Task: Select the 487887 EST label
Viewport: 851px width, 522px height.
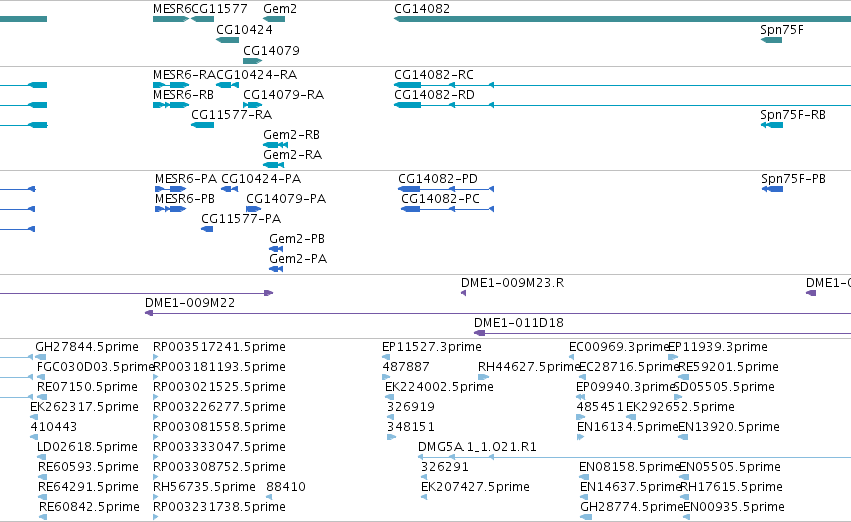Action: (x=406, y=367)
